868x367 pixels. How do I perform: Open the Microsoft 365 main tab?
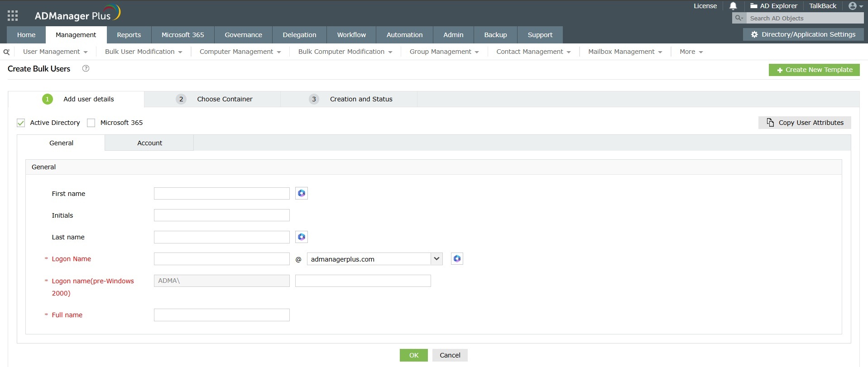182,35
